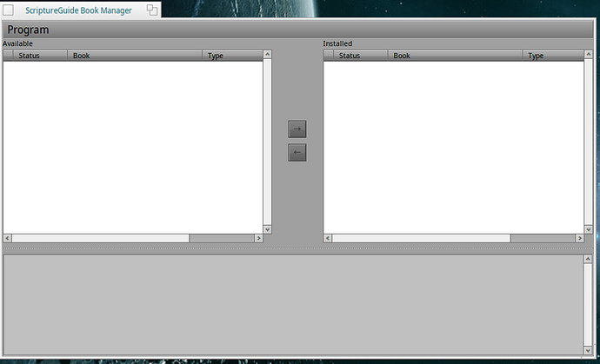Click the ScriptureGuide Book Manager title tab
Image resolution: width=600 pixels, height=364 pixels.
[78, 10]
